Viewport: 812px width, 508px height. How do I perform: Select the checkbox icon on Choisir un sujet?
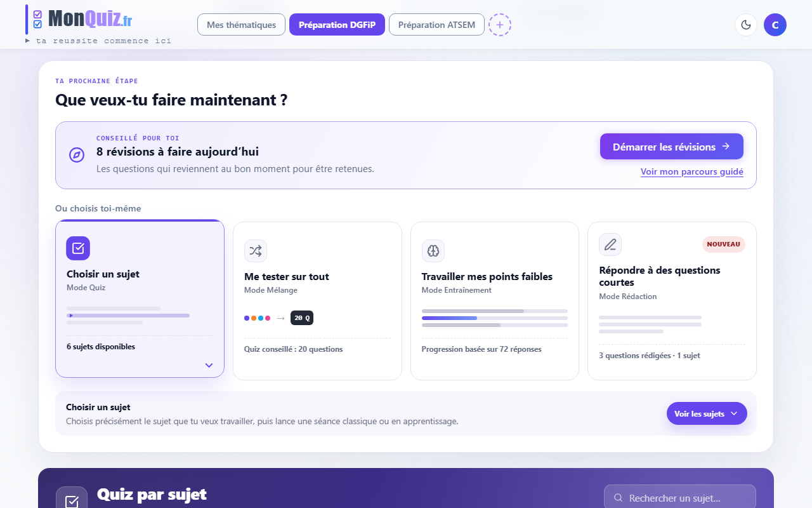(x=78, y=248)
